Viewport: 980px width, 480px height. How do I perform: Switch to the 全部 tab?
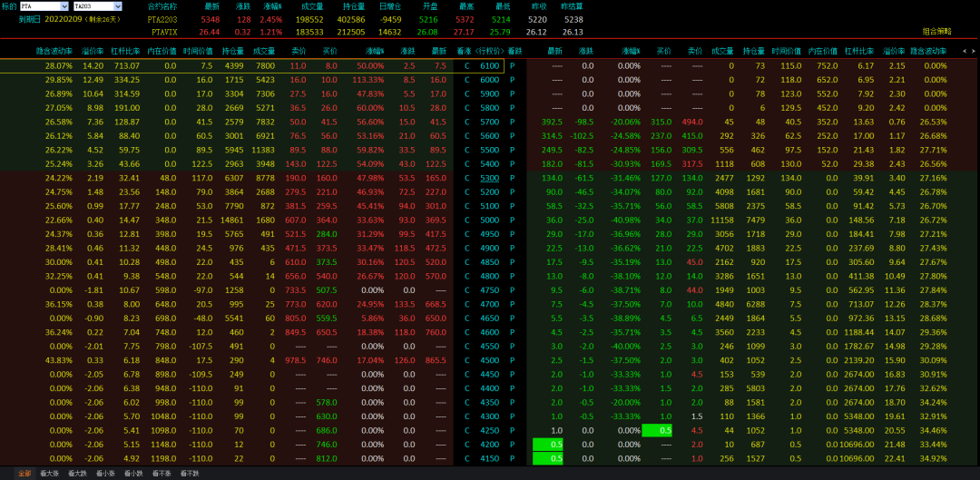tap(24, 474)
